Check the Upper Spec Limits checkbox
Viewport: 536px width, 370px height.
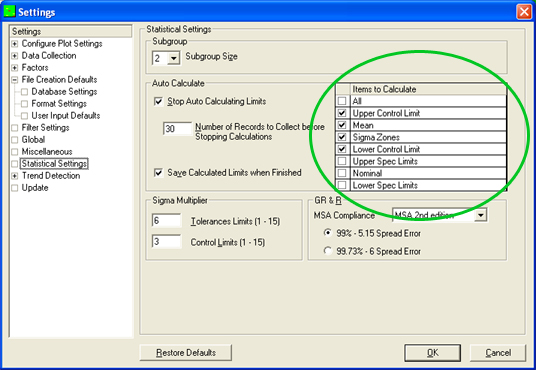coord(342,161)
